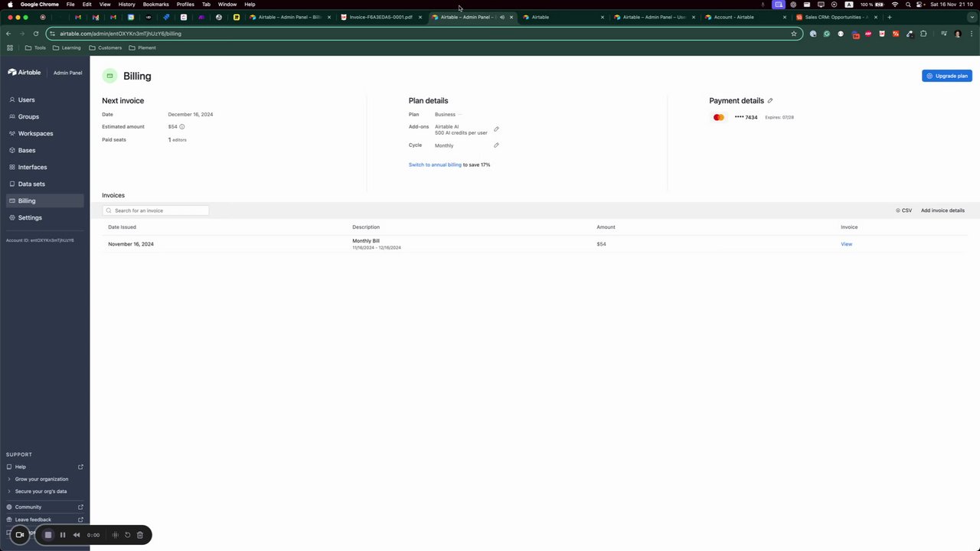Bookmark this page with star icon
Screen dimensions: 980x551
click(x=794, y=34)
